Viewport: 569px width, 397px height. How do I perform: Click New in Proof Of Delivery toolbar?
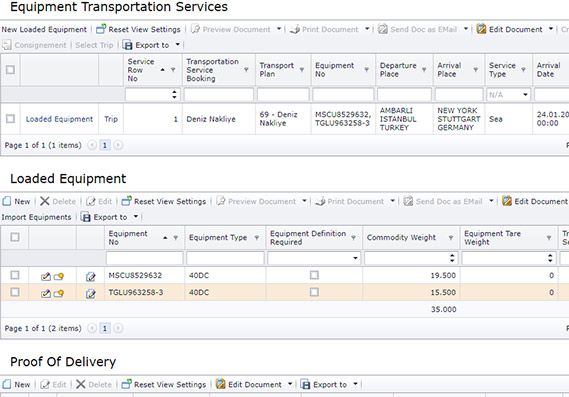[x=16, y=384]
